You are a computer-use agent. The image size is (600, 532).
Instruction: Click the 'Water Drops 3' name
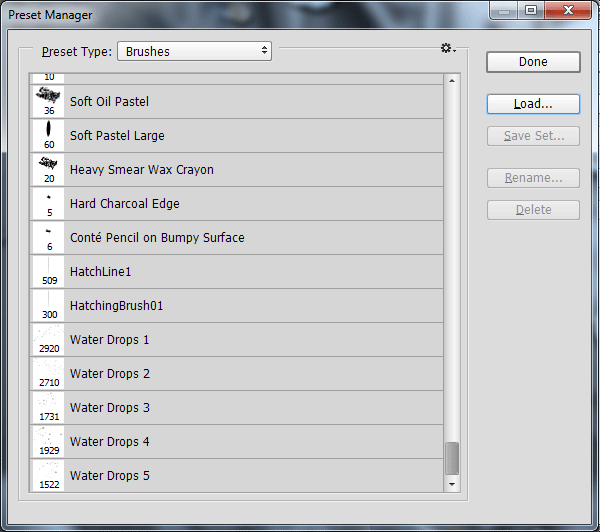pos(110,408)
